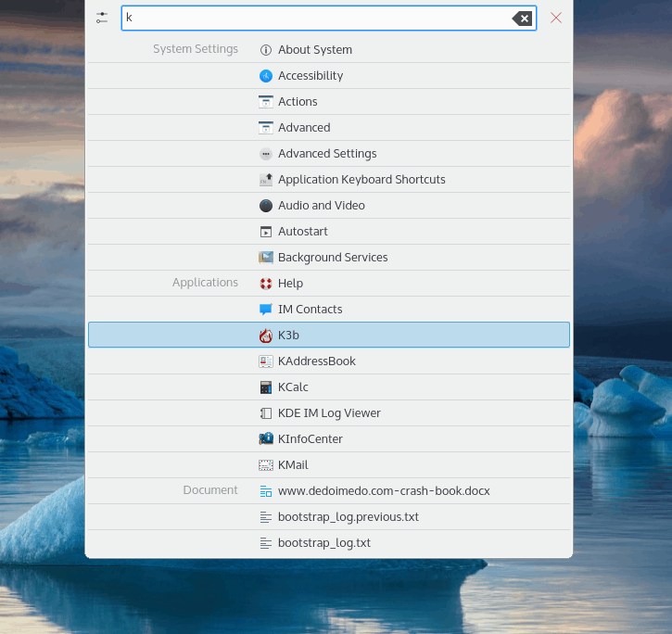Launch the highlighted K3b application
The image size is (672, 634).
click(x=329, y=335)
